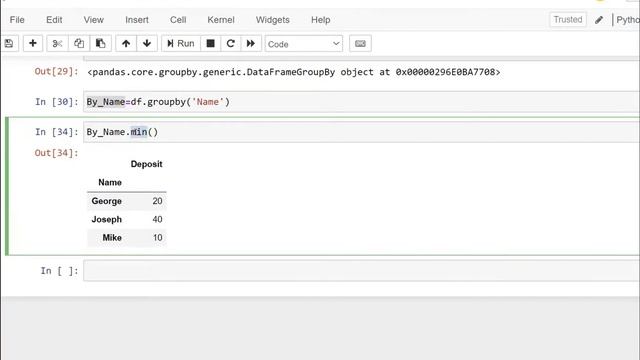Open the cell type Code dropdown
Viewport: 640px width, 360px height.
pos(304,44)
